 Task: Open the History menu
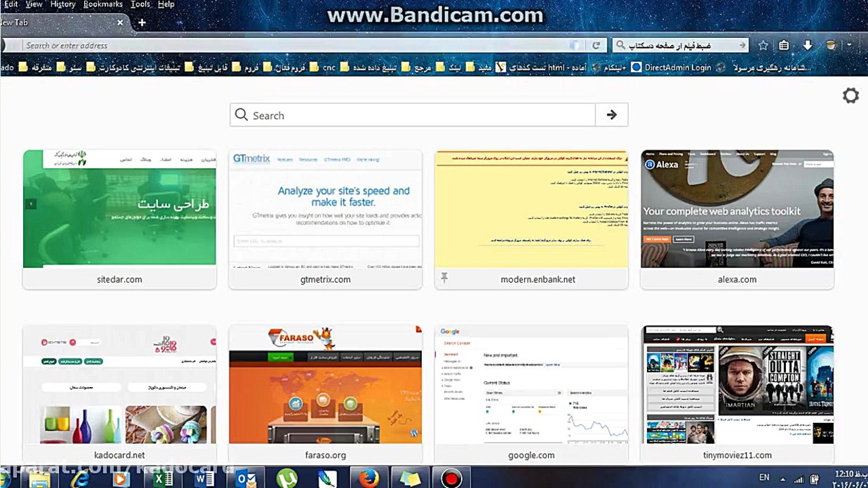click(62, 4)
